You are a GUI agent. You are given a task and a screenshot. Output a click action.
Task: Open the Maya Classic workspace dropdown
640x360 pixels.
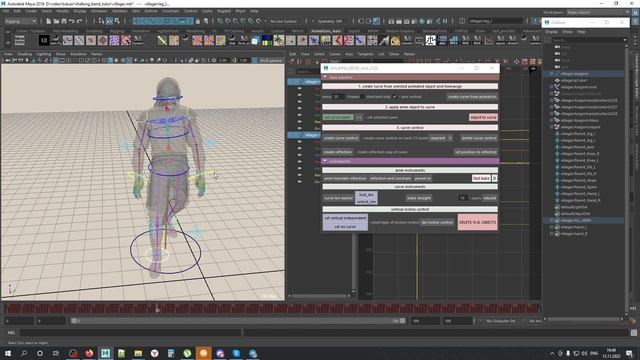(x=598, y=12)
